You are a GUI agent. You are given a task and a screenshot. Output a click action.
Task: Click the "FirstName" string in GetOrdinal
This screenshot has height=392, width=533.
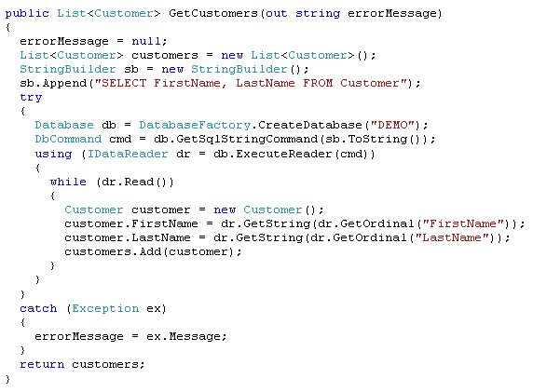click(463, 223)
